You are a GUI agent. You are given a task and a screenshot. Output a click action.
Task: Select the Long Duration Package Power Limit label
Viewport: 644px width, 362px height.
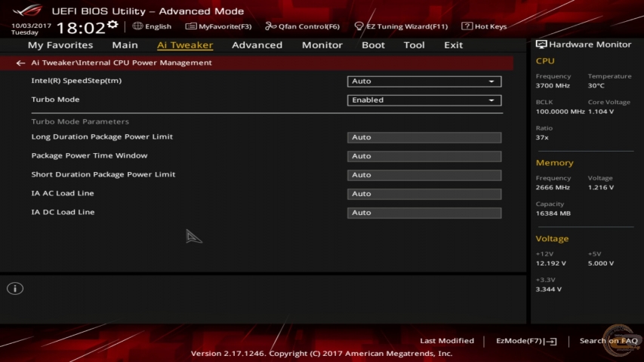[x=102, y=137]
